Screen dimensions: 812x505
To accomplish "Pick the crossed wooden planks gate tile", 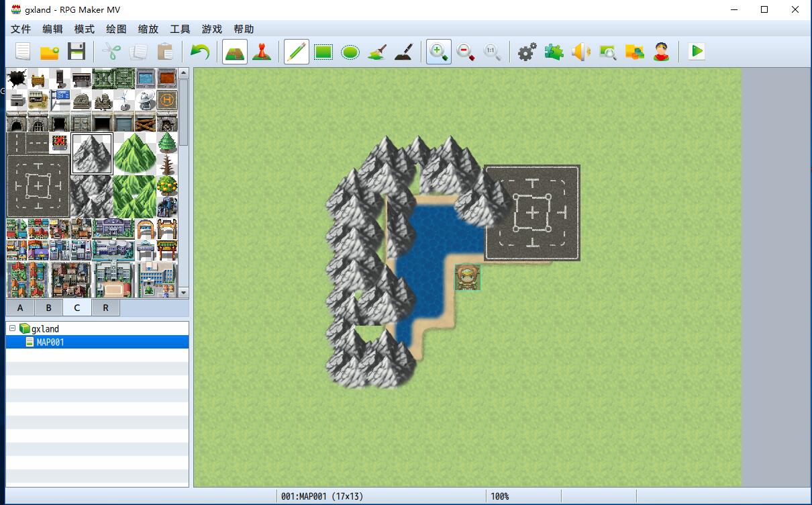I will pos(146,122).
